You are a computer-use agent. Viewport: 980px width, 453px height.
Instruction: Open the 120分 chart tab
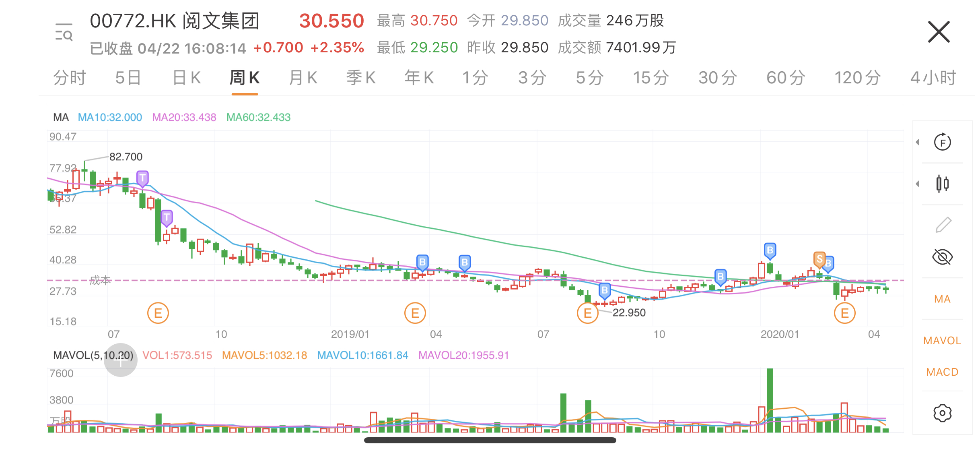[x=858, y=78]
